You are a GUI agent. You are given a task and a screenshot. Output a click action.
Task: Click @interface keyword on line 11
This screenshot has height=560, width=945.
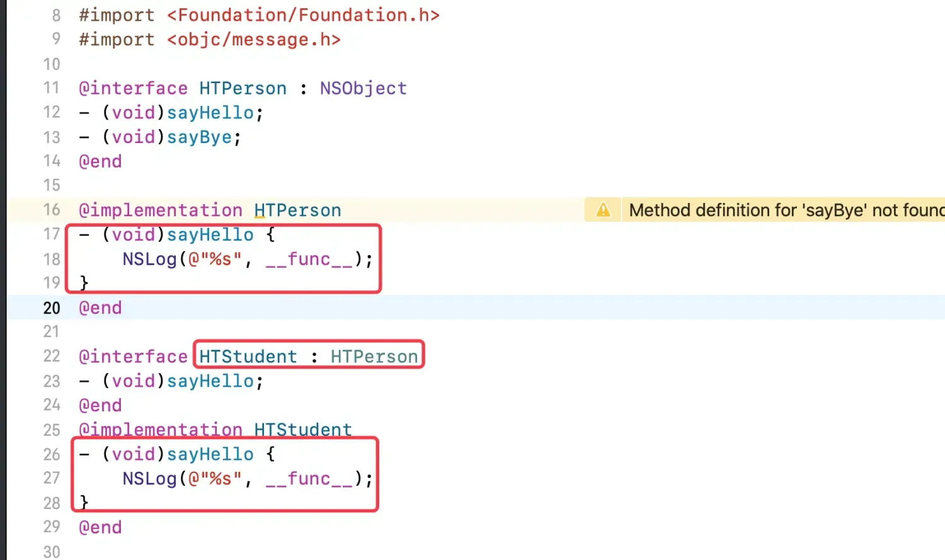(x=133, y=88)
